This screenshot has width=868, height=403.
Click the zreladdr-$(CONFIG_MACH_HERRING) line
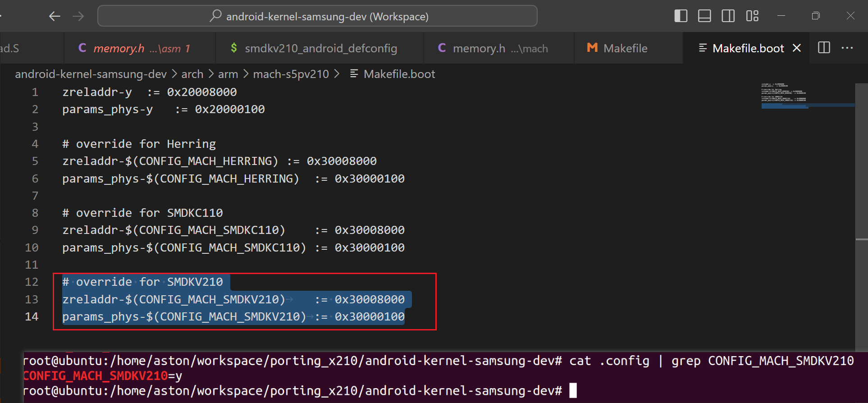pos(219,161)
